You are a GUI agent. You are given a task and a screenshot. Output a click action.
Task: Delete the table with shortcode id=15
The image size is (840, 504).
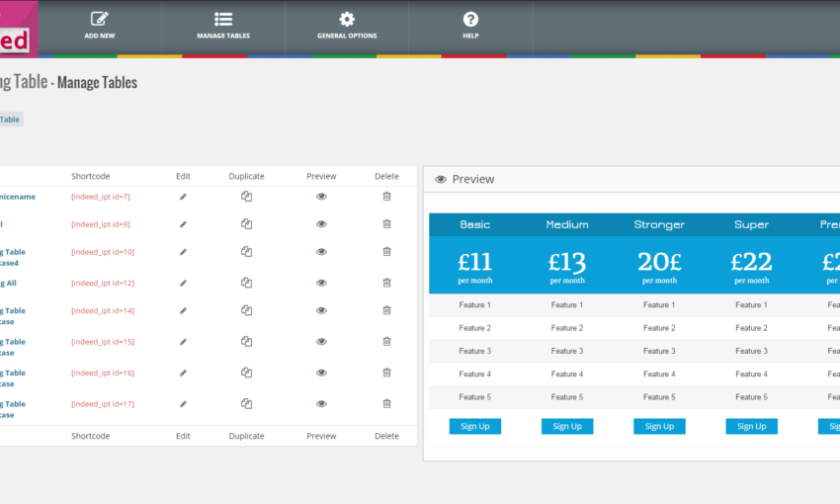[386, 342]
